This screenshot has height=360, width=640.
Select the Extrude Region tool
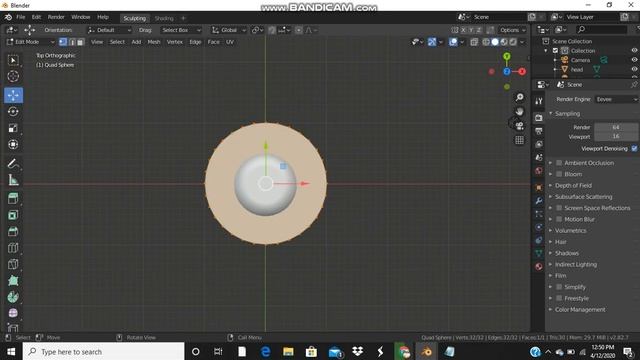point(13,198)
